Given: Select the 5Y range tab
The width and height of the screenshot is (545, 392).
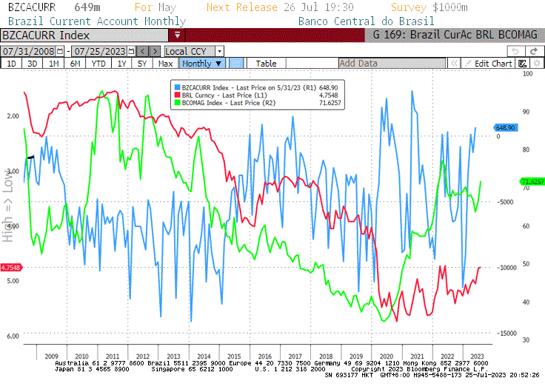Looking at the screenshot, I should (142, 64).
